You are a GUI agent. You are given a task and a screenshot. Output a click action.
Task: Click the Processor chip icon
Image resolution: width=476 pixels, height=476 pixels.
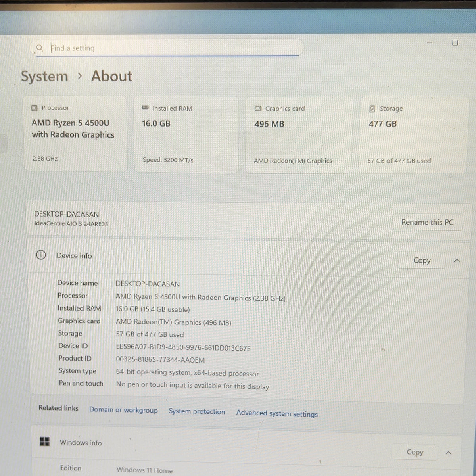35,108
